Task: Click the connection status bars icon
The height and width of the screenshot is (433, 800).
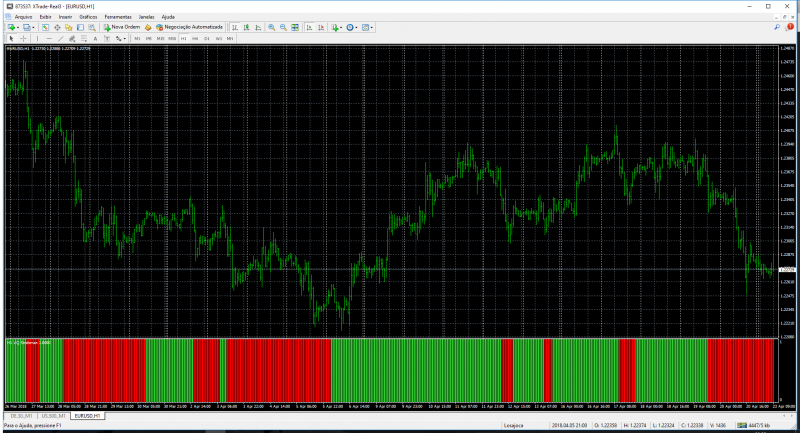Action: (741, 425)
